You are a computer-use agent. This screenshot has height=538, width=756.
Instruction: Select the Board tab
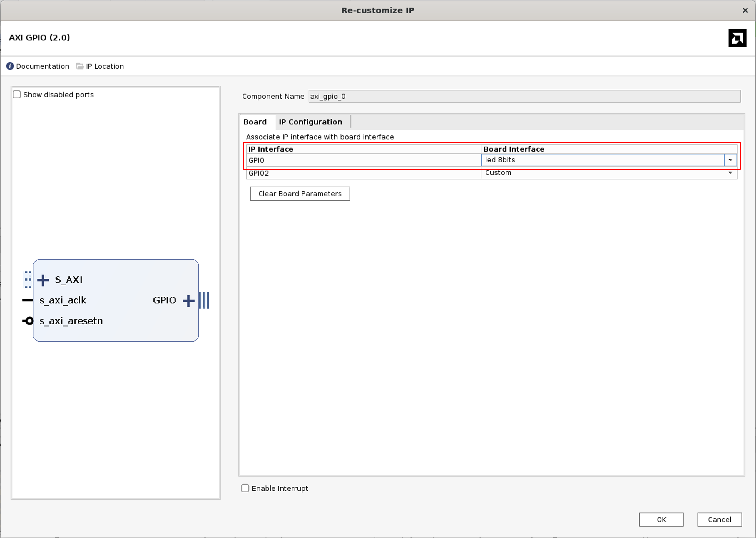(255, 122)
